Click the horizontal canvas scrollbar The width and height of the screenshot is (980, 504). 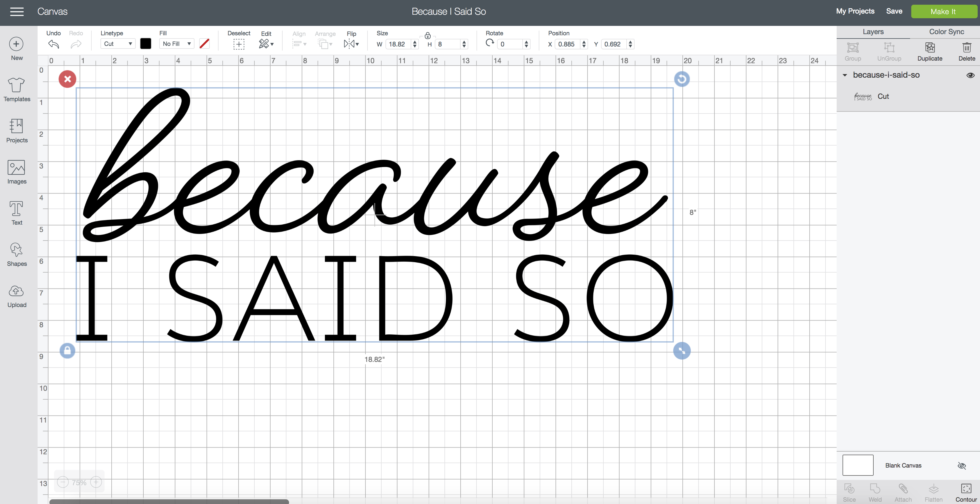click(x=169, y=501)
